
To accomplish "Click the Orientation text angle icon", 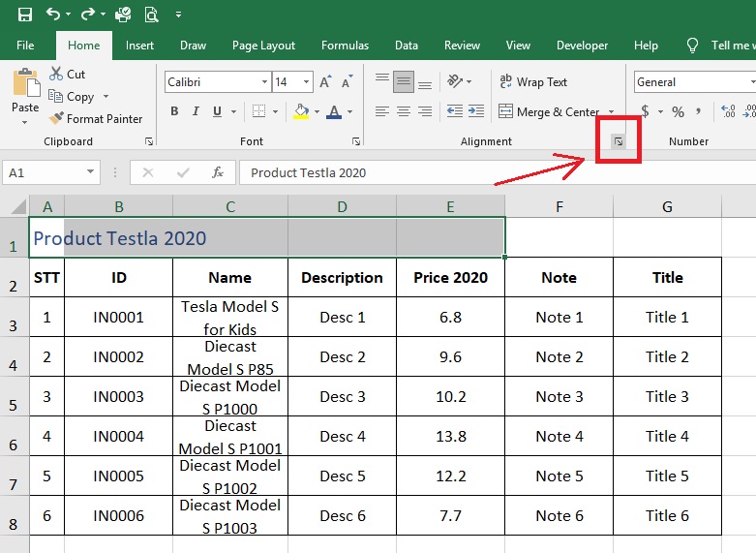I will pyautogui.click(x=455, y=81).
